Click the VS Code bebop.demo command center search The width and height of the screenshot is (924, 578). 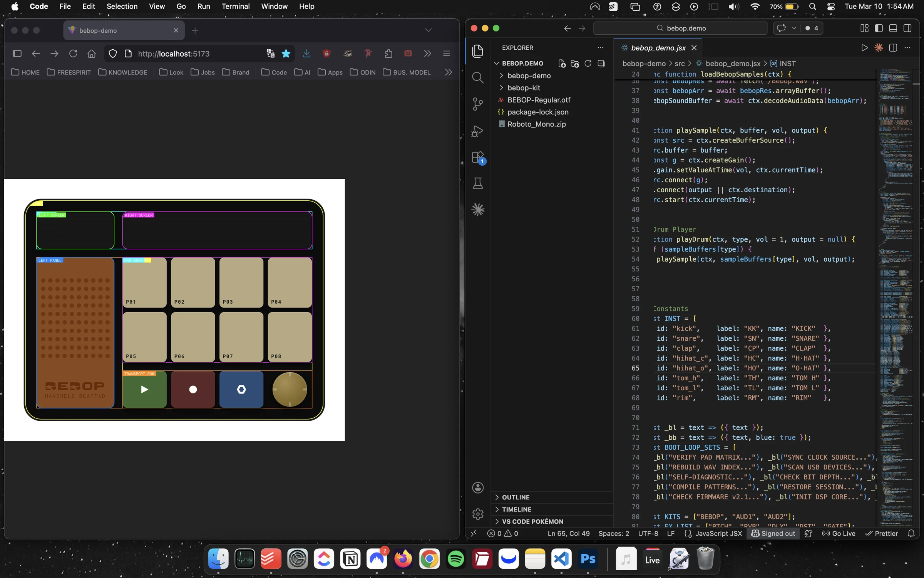[x=680, y=28]
